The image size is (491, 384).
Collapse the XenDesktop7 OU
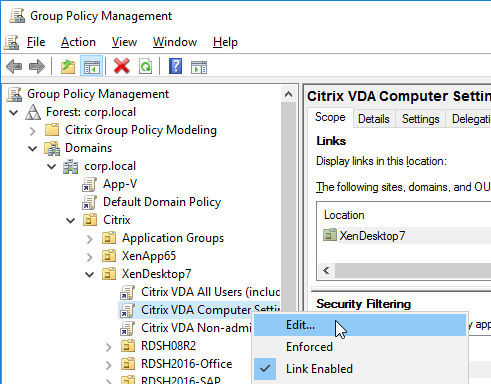click(x=89, y=274)
